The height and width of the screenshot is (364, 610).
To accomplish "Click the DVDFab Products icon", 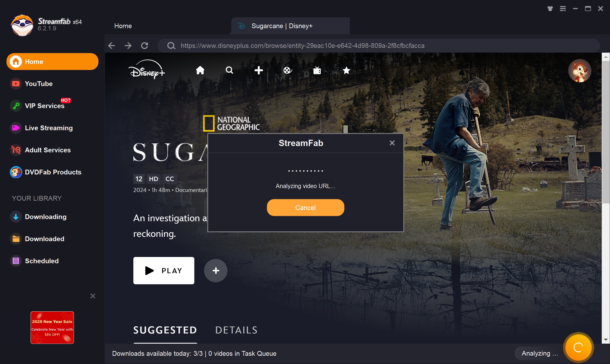I will click(x=15, y=172).
